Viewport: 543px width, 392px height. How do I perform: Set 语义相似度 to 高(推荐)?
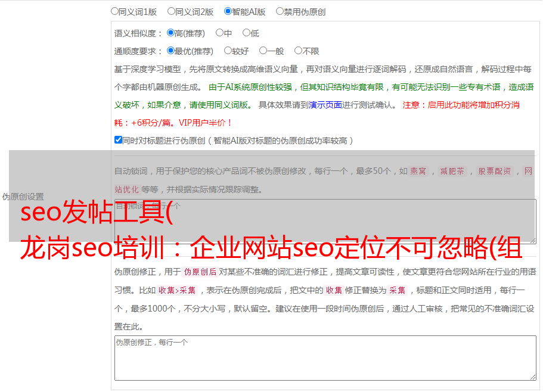point(170,33)
